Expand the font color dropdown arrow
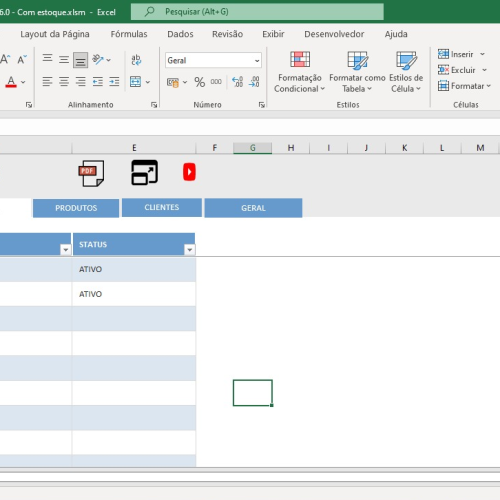This screenshot has height=500, width=500. [23, 82]
